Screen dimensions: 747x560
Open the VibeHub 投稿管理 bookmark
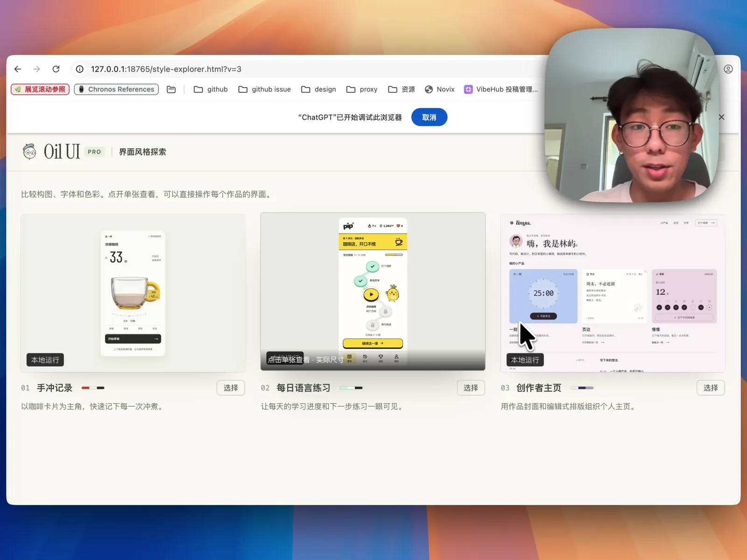501,89
